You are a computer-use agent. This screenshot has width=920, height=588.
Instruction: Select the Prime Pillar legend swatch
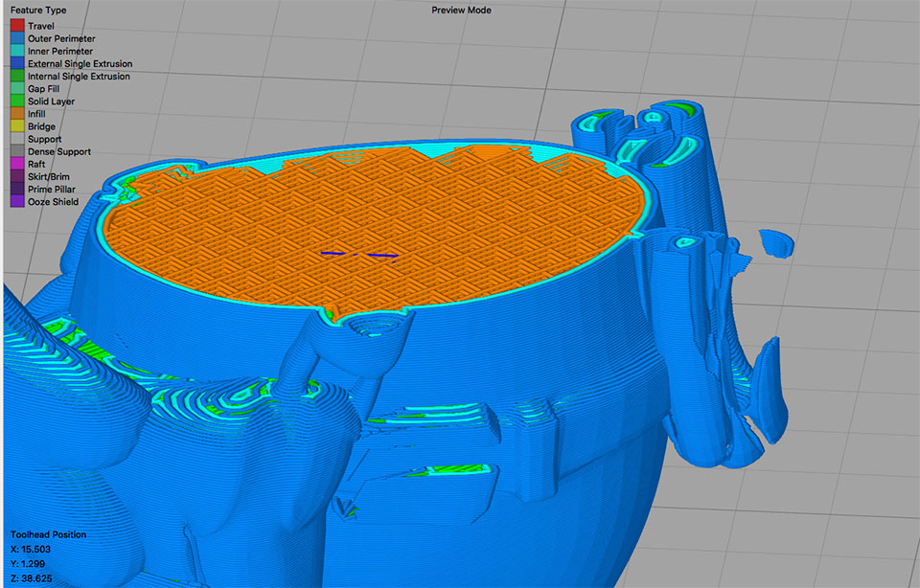pyautogui.click(x=18, y=189)
